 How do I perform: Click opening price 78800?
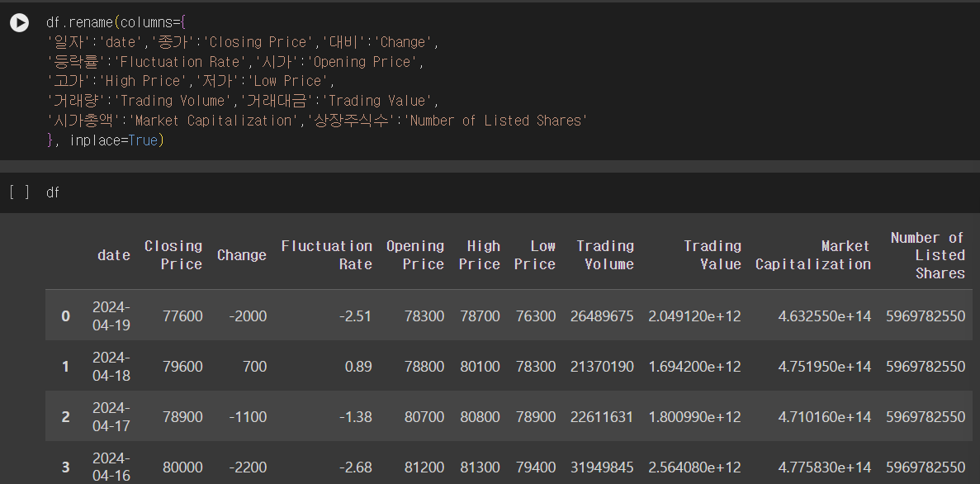tap(424, 367)
